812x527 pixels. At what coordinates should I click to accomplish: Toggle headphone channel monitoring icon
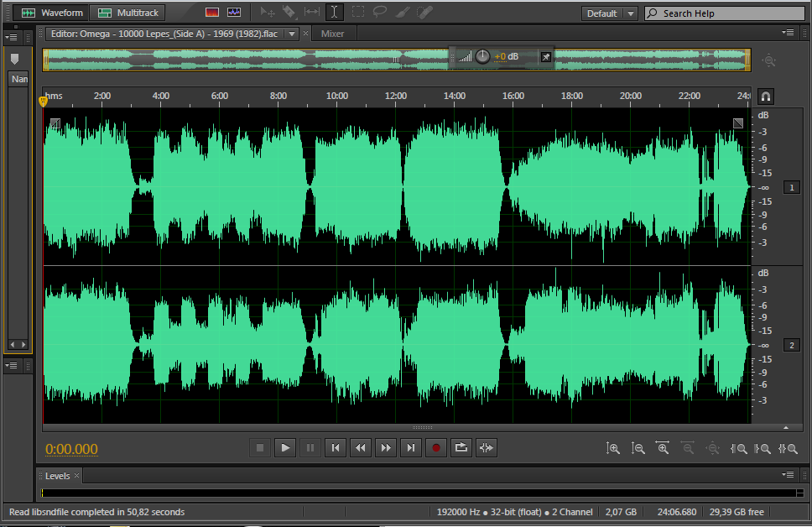(766, 97)
